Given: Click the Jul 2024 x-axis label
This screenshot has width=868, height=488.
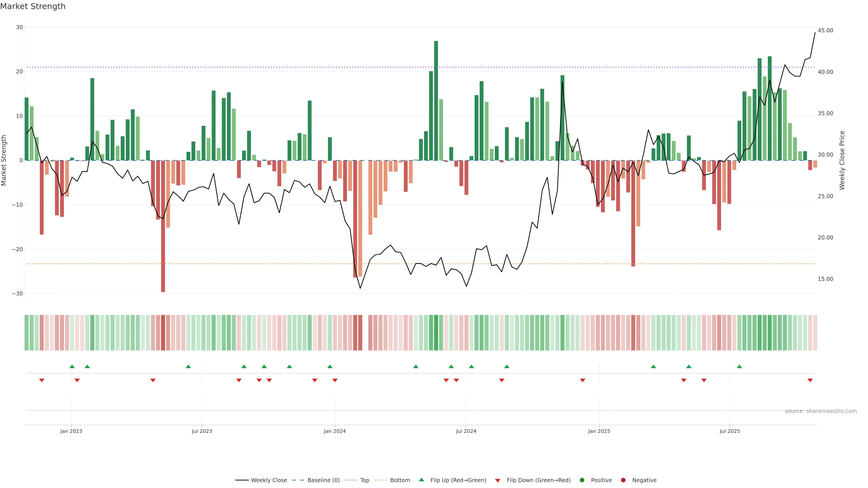Looking at the screenshot, I should [x=466, y=431].
